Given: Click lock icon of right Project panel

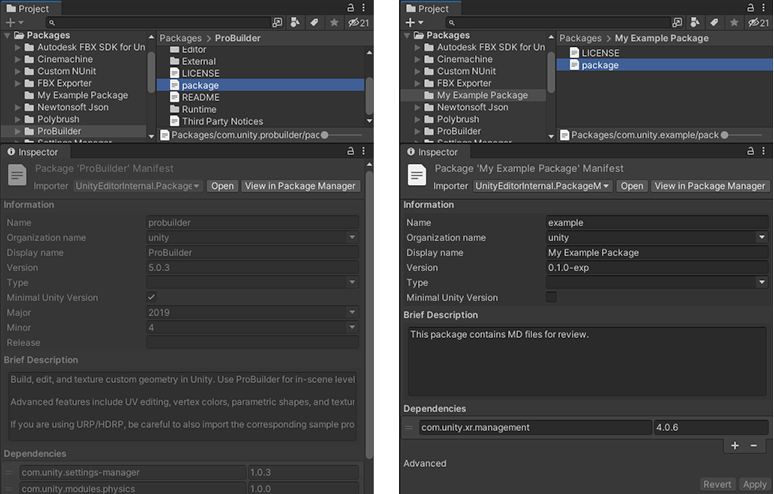Looking at the screenshot, I should click(749, 8).
